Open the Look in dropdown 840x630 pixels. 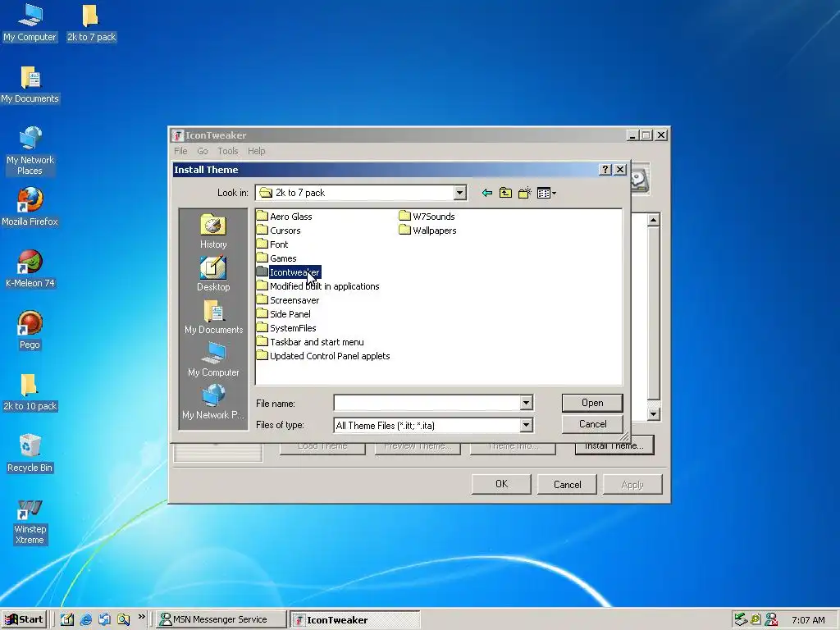tap(459, 193)
